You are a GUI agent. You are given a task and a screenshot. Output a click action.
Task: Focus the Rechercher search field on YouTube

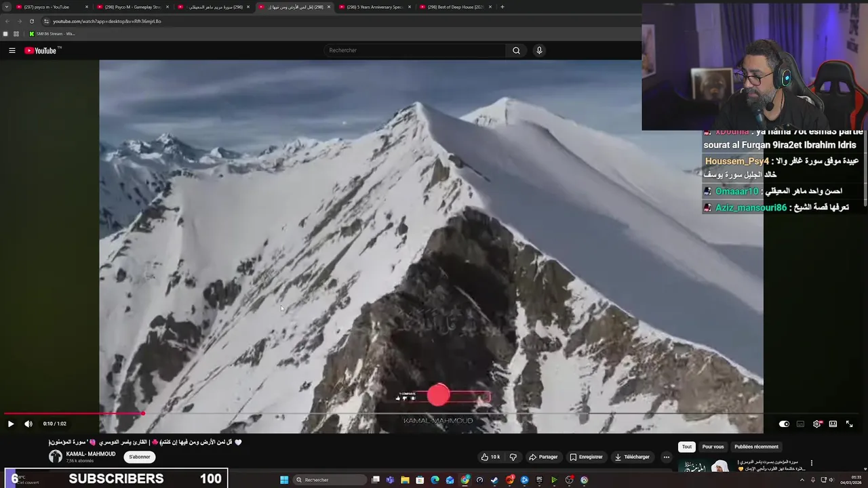(x=414, y=50)
